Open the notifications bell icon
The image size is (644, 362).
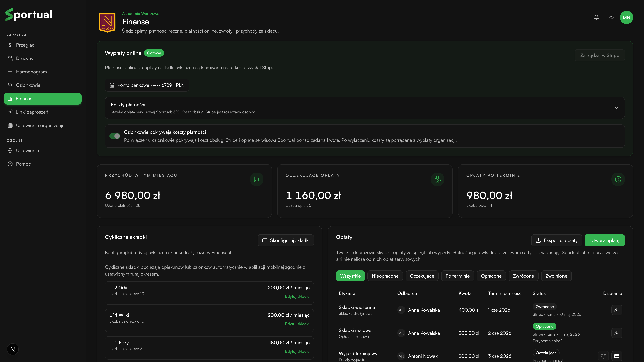pos(596,17)
